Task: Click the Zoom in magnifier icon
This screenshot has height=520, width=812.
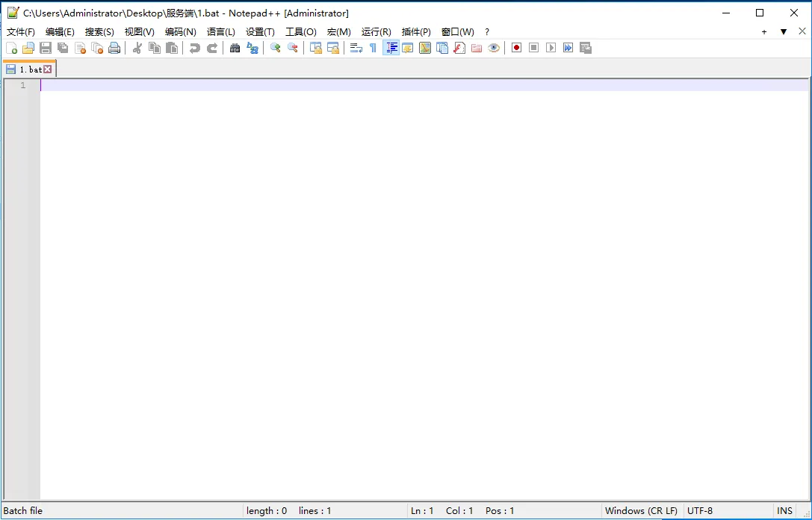Action: pos(275,48)
